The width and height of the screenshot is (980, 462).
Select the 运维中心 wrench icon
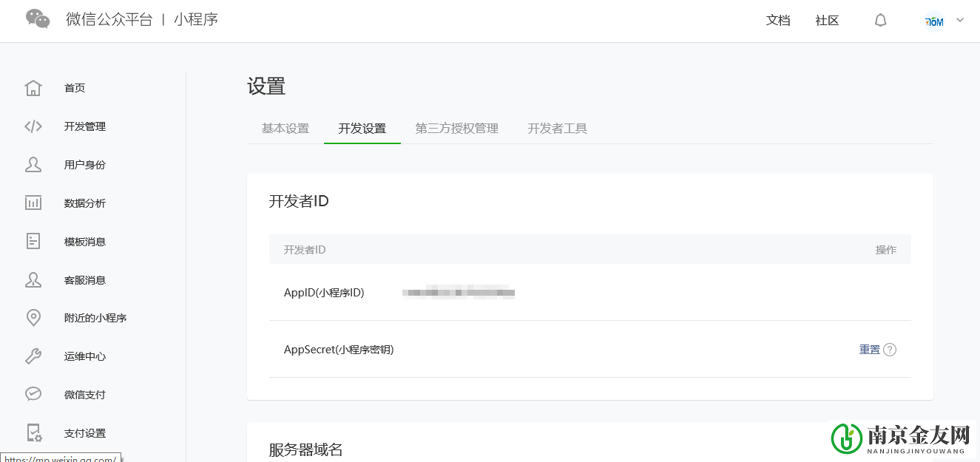pyautogui.click(x=33, y=356)
